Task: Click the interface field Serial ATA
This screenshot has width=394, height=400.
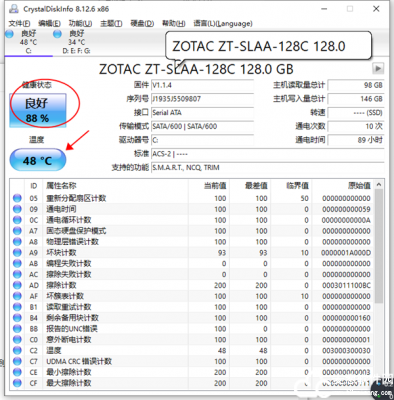Action: pyautogui.click(x=202, y=113)
